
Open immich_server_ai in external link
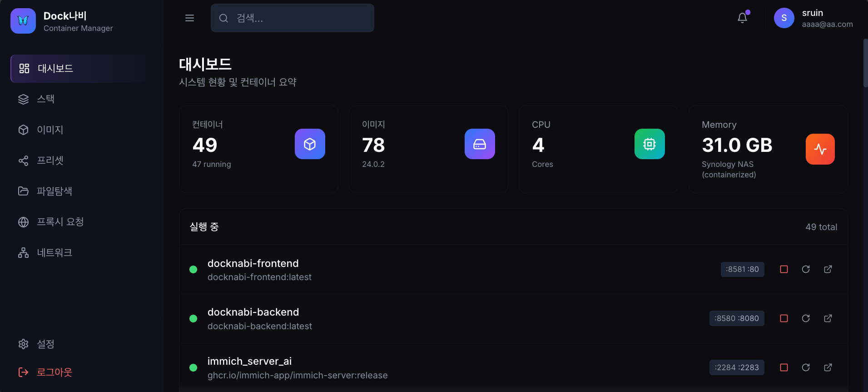pyautogui.click(x=828, y=367)
